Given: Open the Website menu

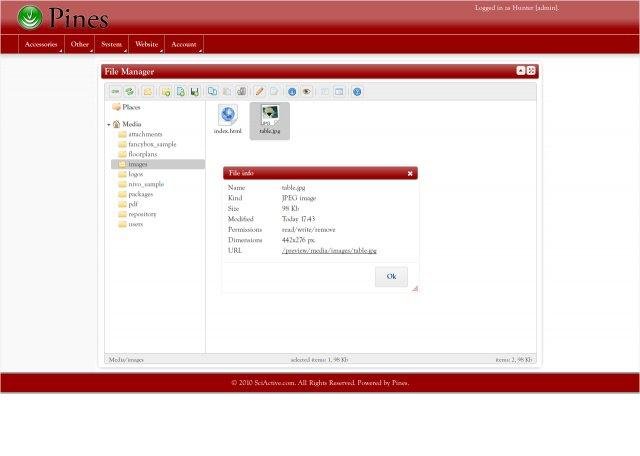Looking at the screenshot, I should pos(147,44).
